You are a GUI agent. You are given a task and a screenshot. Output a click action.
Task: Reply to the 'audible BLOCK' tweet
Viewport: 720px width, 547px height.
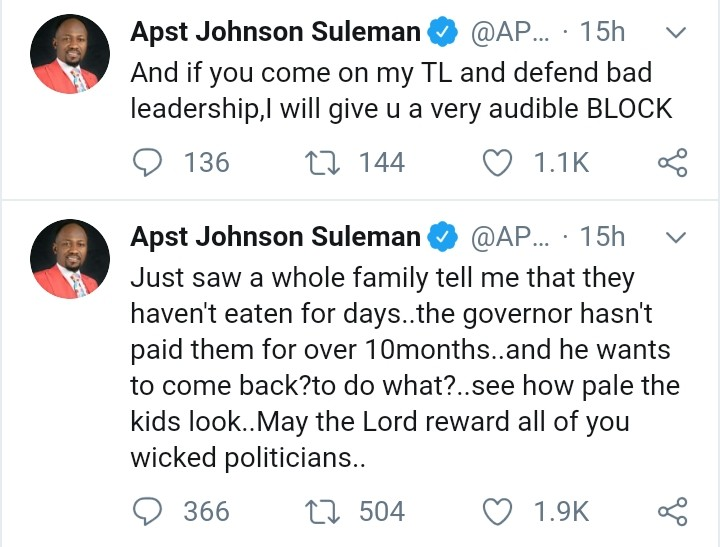149,162
